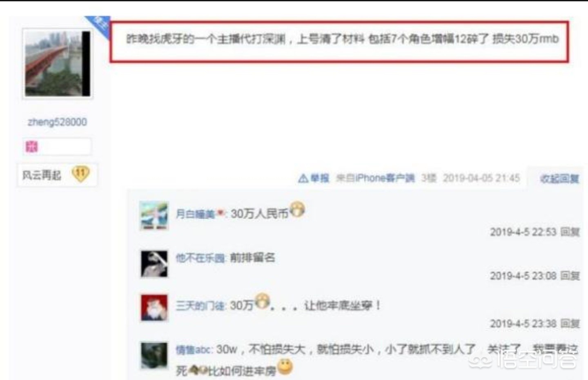Image resolution: width=588 pixels, height=380 pixels.
Task: Click the 举报 report warning icon
Action: [303, 178]
